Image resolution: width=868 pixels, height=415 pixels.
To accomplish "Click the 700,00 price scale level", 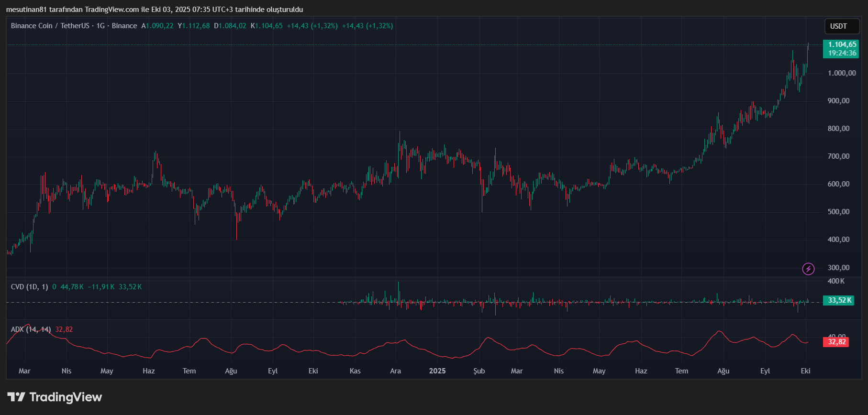I will 838,156.
